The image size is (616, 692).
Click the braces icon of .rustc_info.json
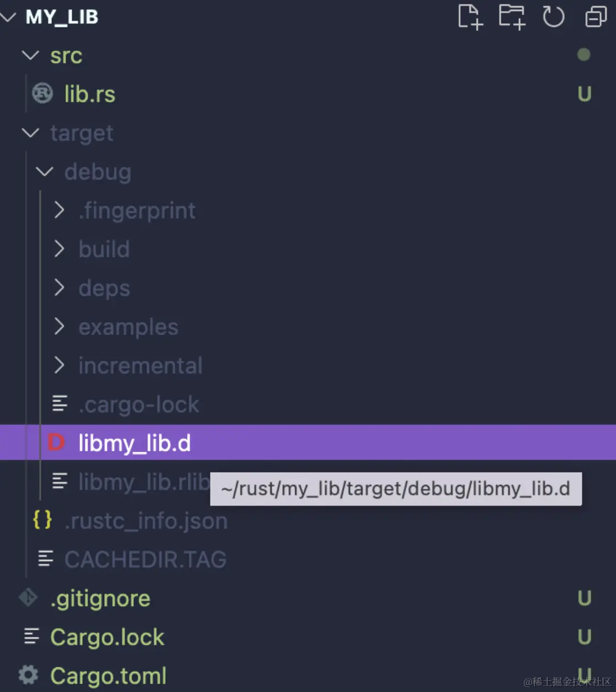coord(42,520)
